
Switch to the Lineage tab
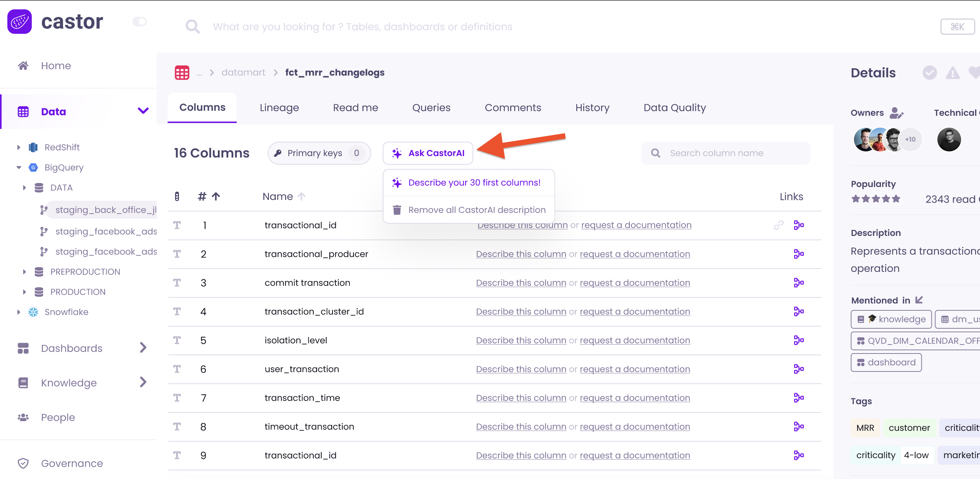[279, 108]
